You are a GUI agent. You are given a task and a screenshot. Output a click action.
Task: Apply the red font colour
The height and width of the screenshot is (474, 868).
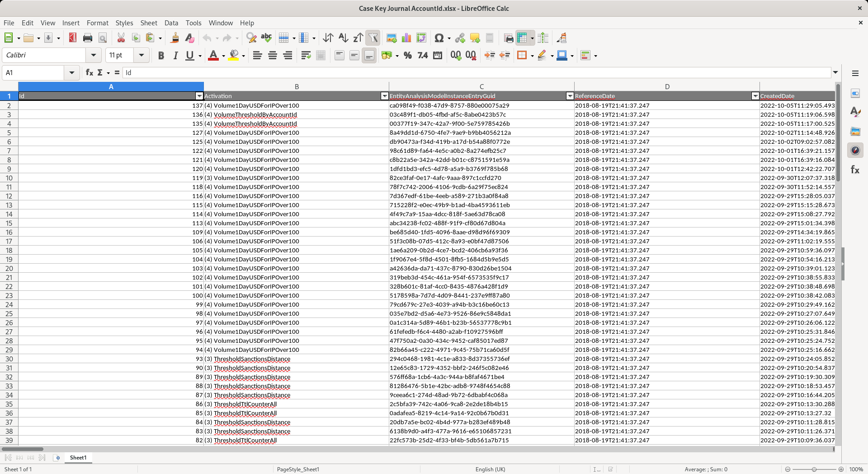[x=213, y=55]
